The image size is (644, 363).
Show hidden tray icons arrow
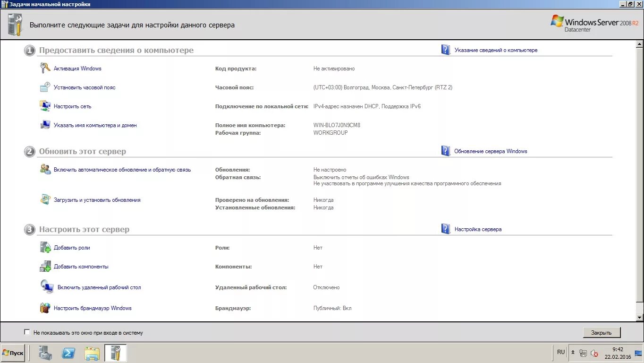coord(573,353)
